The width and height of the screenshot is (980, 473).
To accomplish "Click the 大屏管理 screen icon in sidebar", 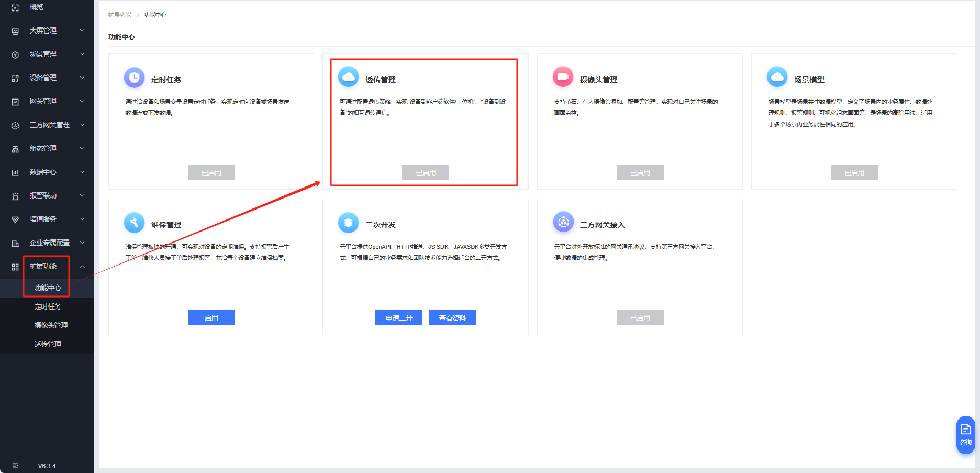I will pyautogui.click(x=15, y=31).
